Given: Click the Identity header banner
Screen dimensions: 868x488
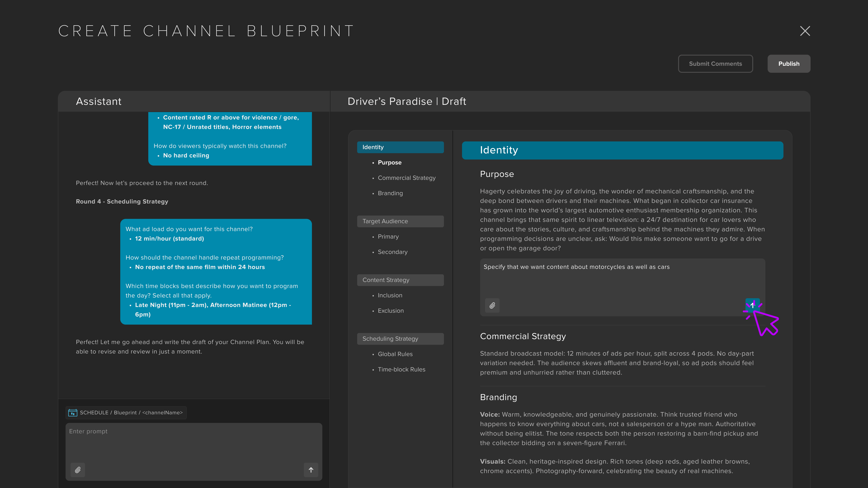Looking at the screenshot, I should [x=622, y=150].
